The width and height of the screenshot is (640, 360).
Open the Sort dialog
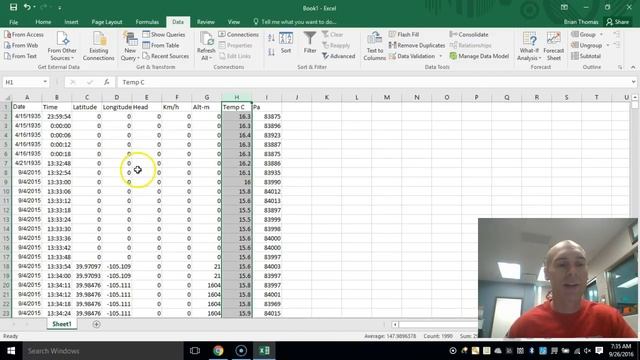(x=286, y=43)
